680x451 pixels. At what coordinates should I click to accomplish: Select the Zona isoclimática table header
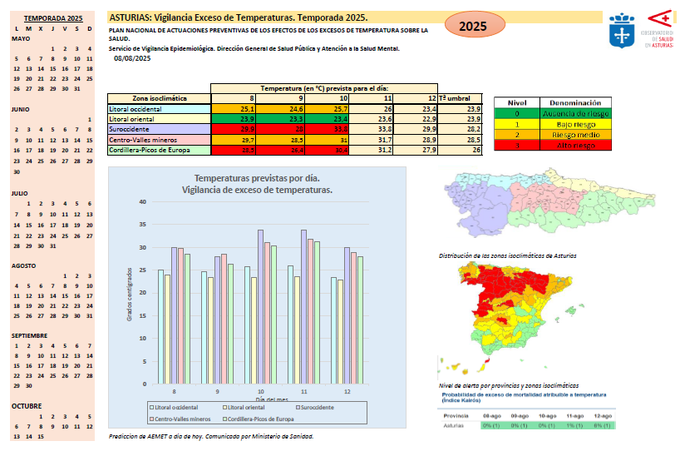tap(159, 99)
